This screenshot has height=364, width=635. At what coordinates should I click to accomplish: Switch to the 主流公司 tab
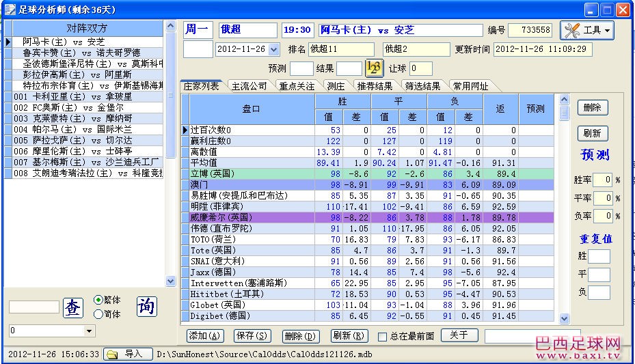[249, 86]
